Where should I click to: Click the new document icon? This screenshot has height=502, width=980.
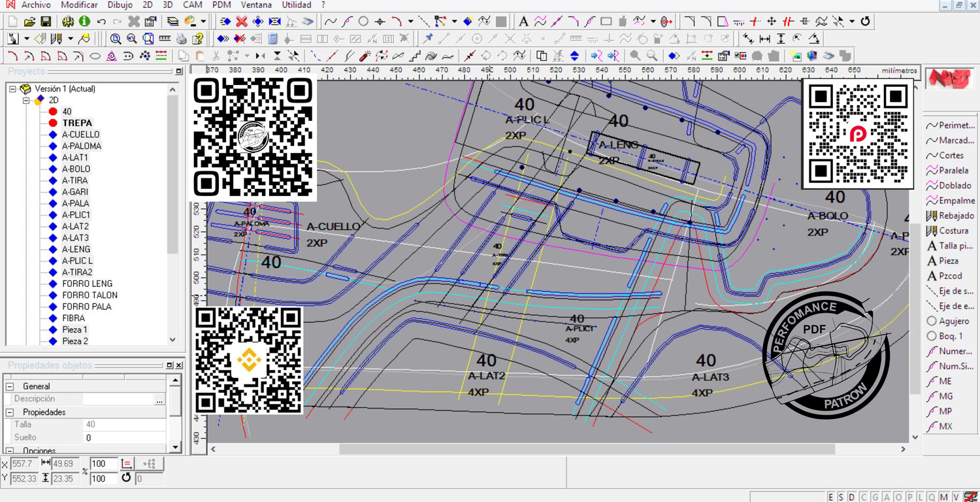pos(13,22)
